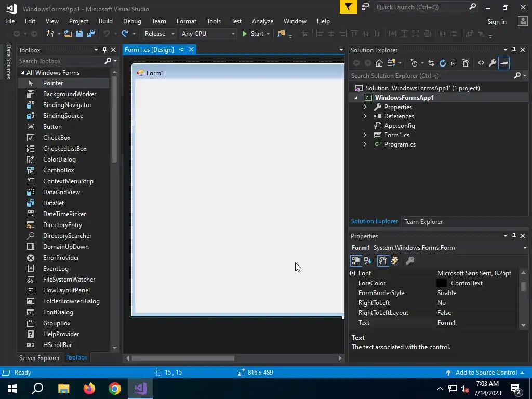
Task: Open the Build menu
Action: tap(105, 21)
